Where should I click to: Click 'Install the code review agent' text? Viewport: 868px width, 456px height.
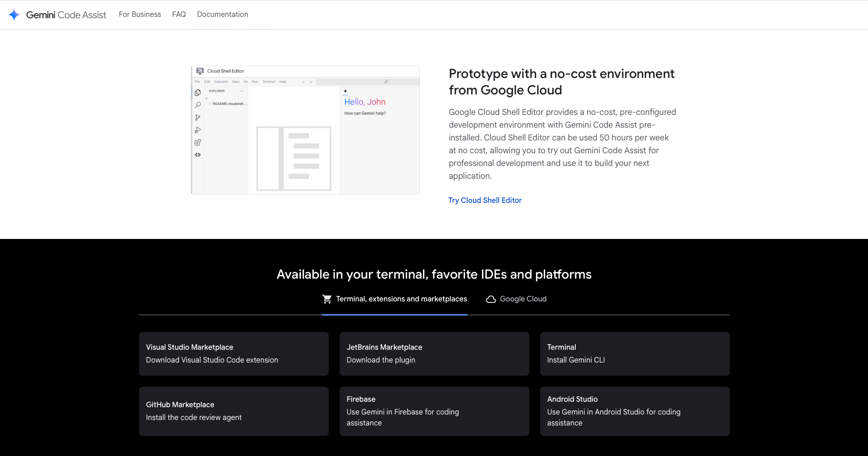point(194,418)
